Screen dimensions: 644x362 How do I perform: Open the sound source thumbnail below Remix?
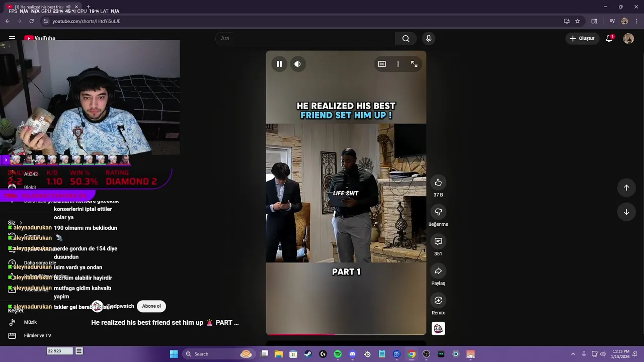click(438, 328)
